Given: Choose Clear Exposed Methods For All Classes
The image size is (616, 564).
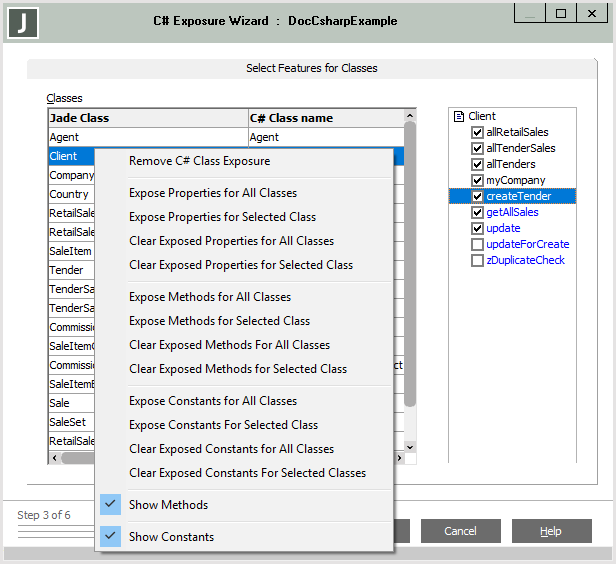Looking at the screenshot, I should point(244,345).
